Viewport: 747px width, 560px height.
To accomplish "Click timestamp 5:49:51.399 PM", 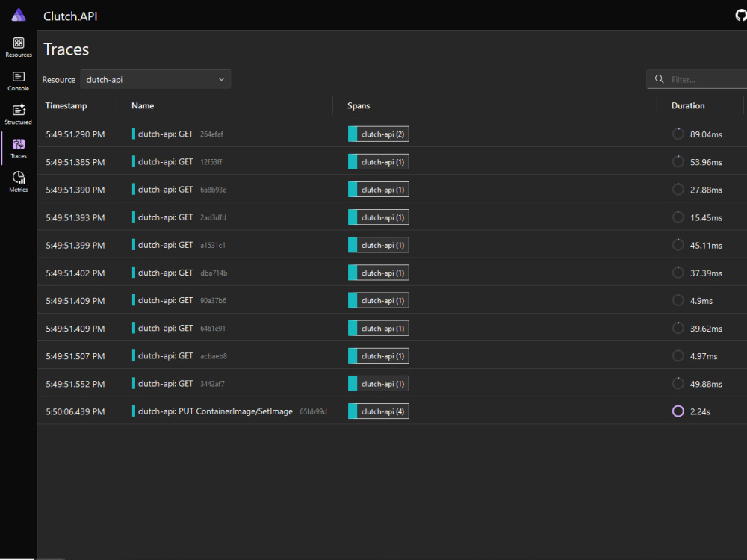I will click(x=75, y=245).
